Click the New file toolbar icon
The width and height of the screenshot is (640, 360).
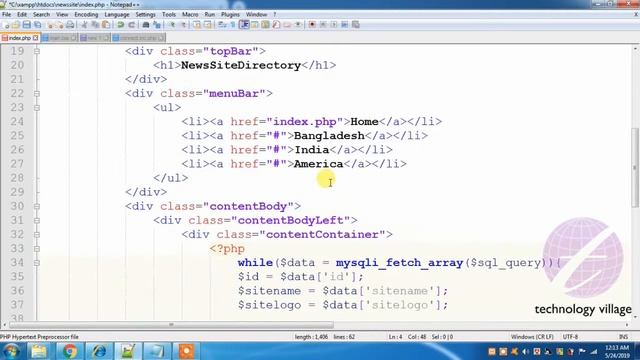(5, 25)
